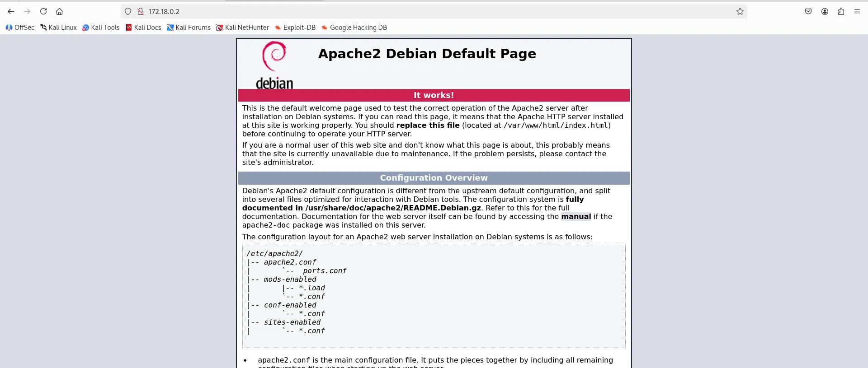Click the browser back arrow button
868x368 pixels.
click(x=11, y=11)
